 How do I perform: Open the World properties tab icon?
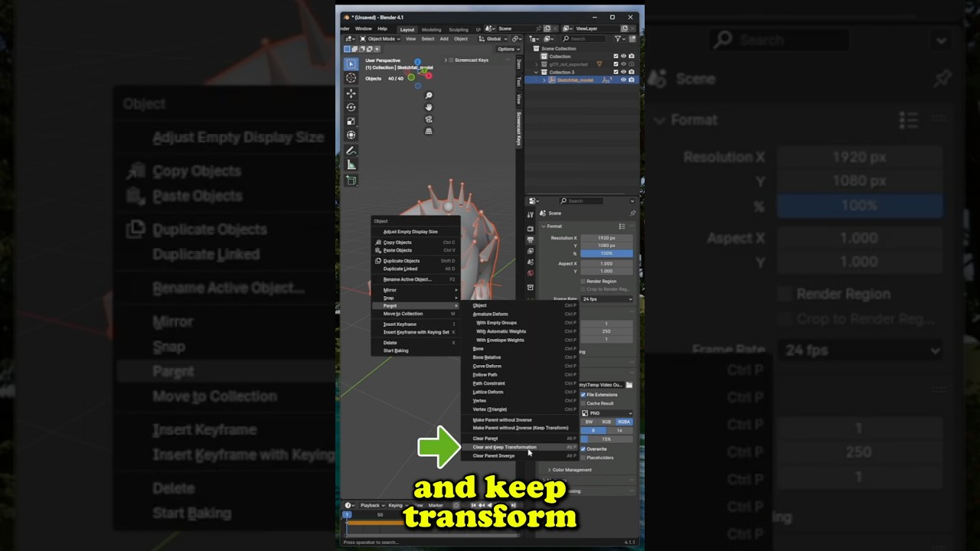531,273
